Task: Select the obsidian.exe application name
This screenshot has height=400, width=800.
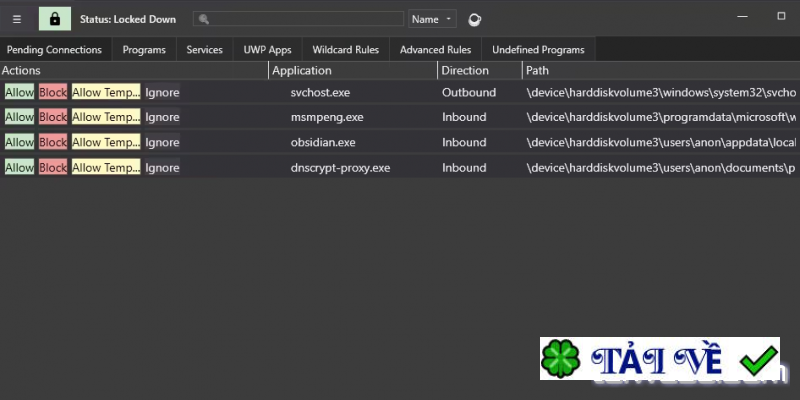Action: coord(323,142)
